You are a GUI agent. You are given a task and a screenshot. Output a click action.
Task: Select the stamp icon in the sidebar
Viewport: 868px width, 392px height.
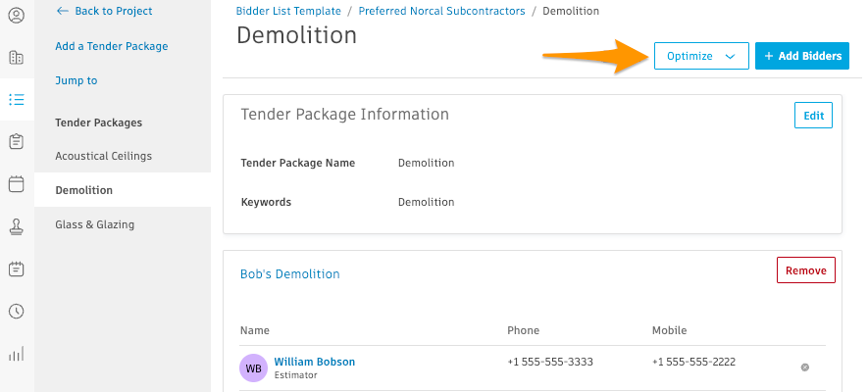(17, 226)
